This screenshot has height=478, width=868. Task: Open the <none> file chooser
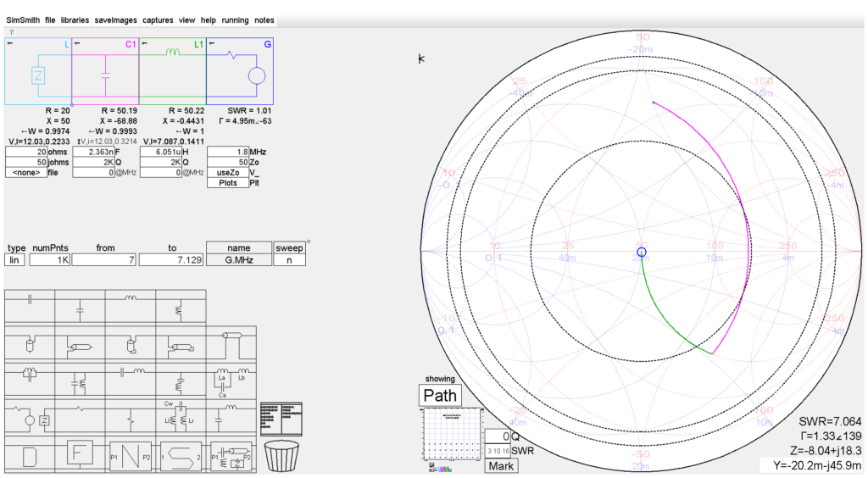[26, 173]
